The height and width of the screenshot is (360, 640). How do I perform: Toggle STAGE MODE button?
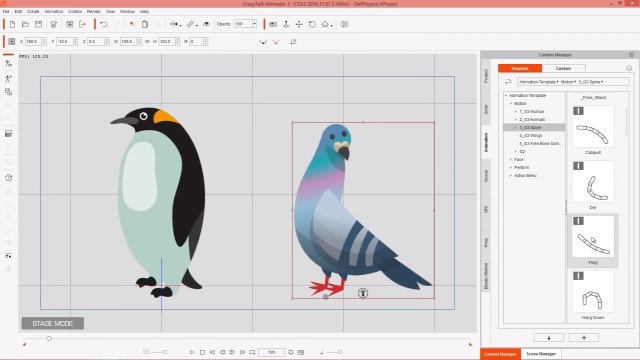coord(53,323)
